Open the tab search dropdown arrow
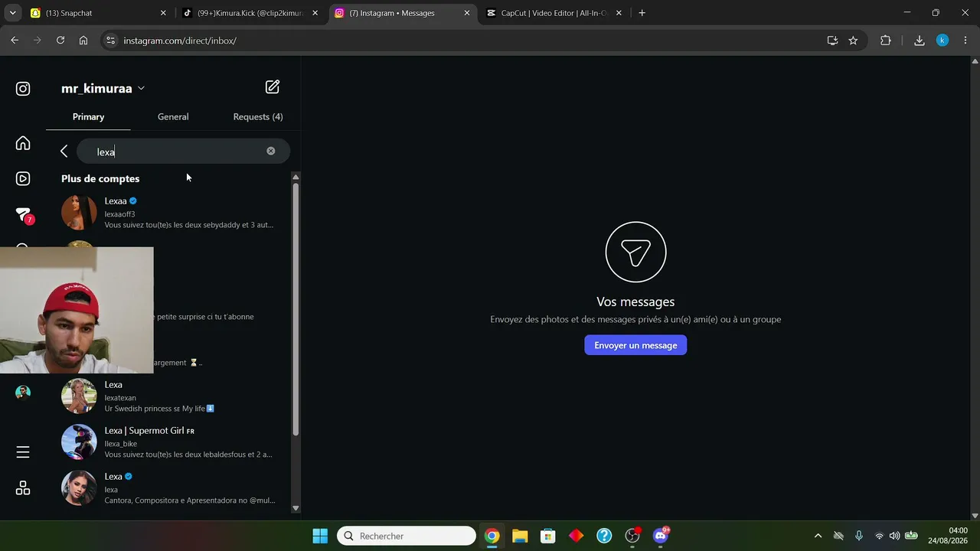Image resolution: width=980 pixels, height=551 pixels. click(12, 13)
